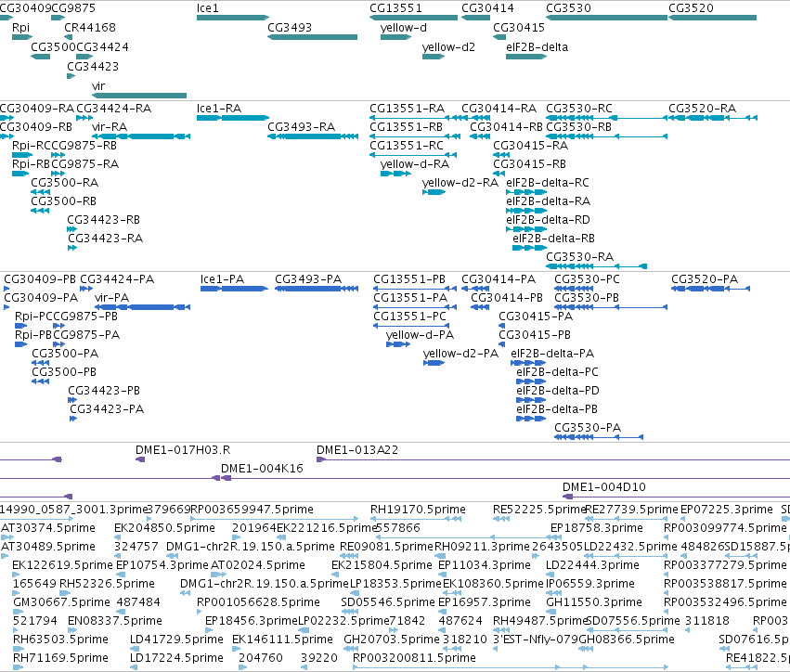
Task: Select the Ice1-PA protein label
Action: [222, 279]
